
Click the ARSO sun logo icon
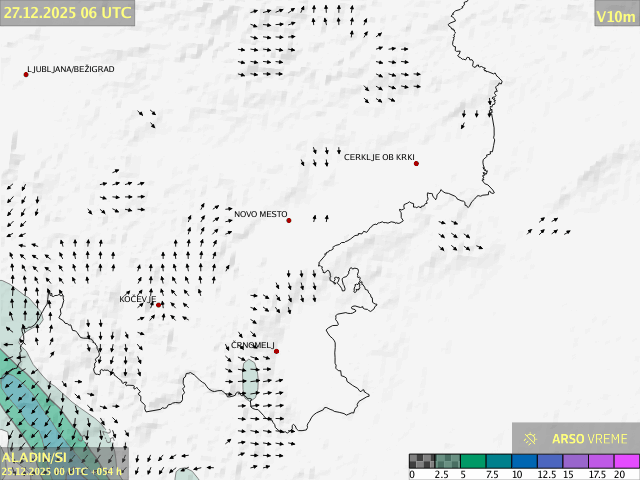click(x=531, y=438)
